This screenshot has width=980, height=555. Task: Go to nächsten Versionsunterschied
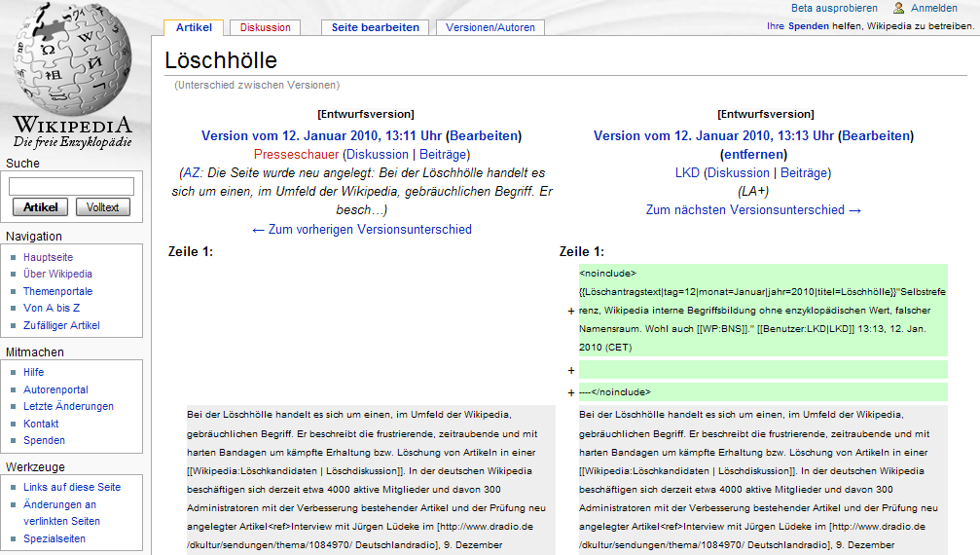click(754, 210)
